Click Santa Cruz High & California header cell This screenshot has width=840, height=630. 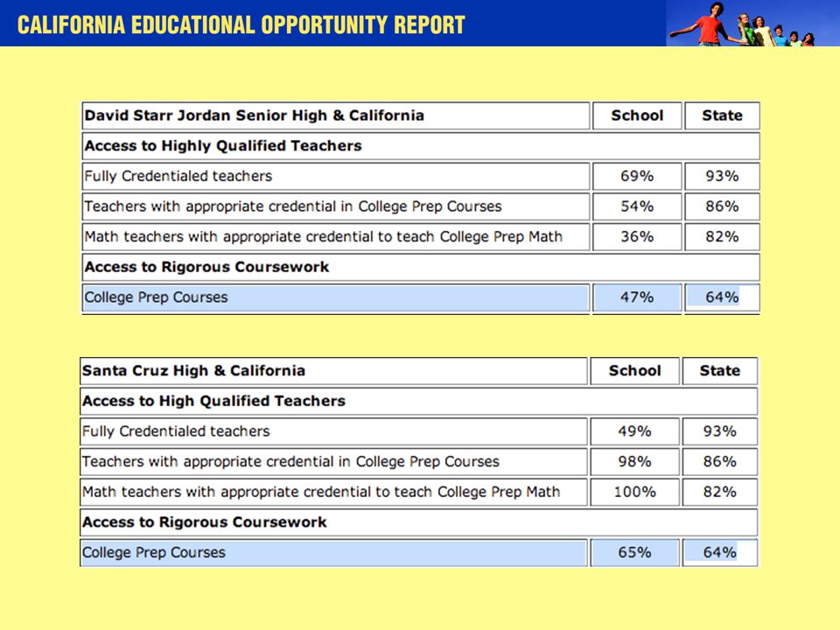pos(333,371)
